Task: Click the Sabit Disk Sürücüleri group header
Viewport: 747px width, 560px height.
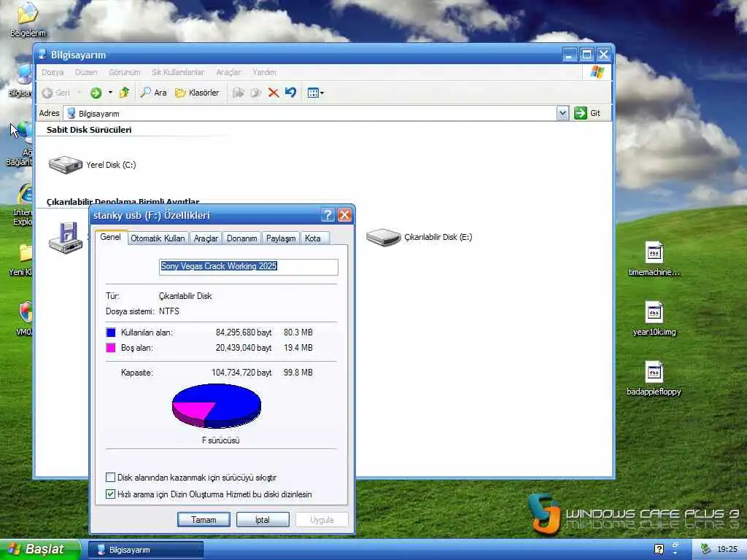Action: click(x=89, y=130)
